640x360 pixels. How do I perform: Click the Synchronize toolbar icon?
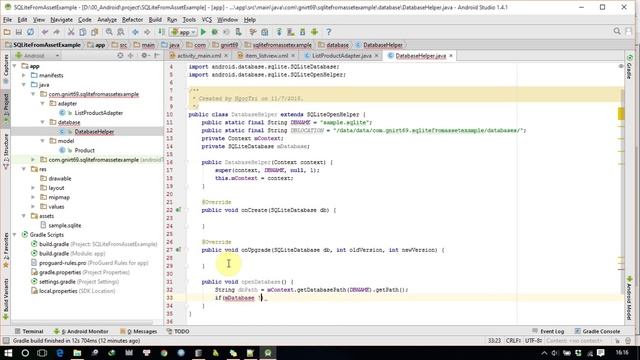[x=31, y=32]
